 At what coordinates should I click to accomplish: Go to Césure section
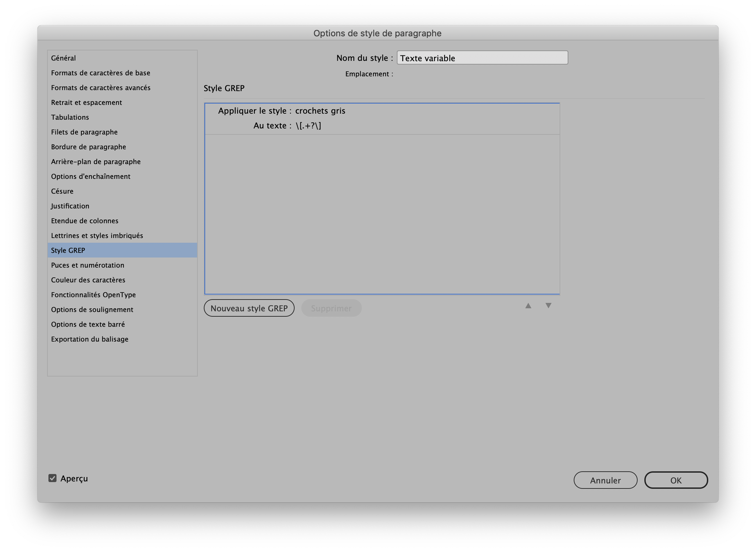[x=122, y=191]
